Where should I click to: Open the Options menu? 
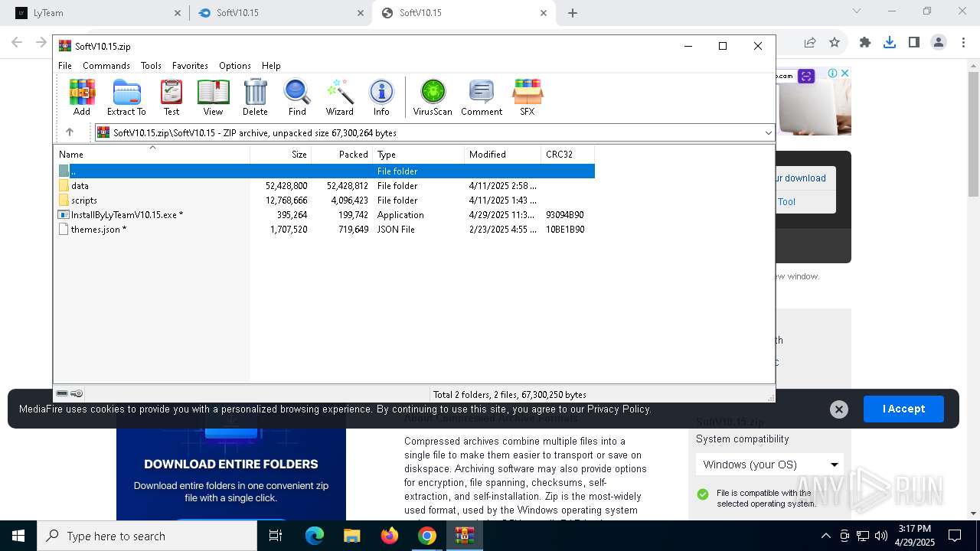(235, 66)
